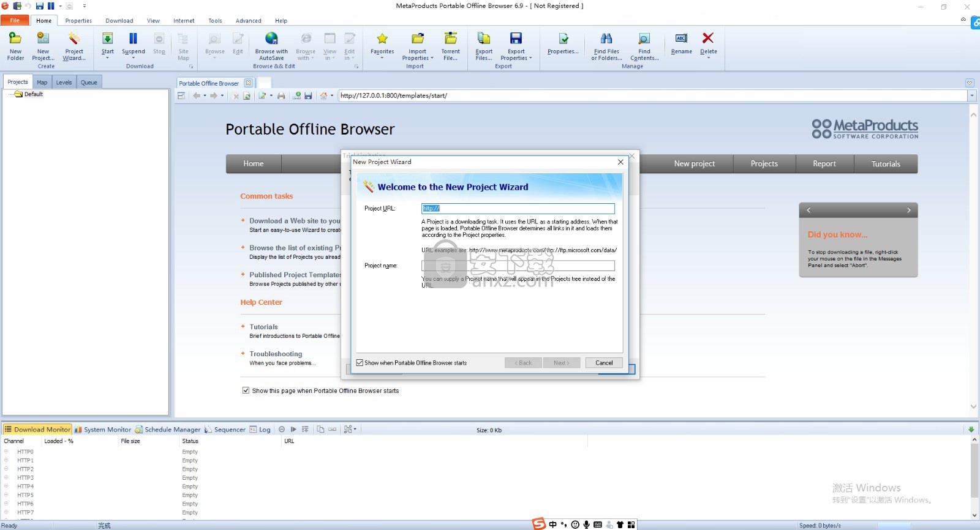Screen dimensions: 980x530
Task: Open the File menu tab
Action: point(15,20)
